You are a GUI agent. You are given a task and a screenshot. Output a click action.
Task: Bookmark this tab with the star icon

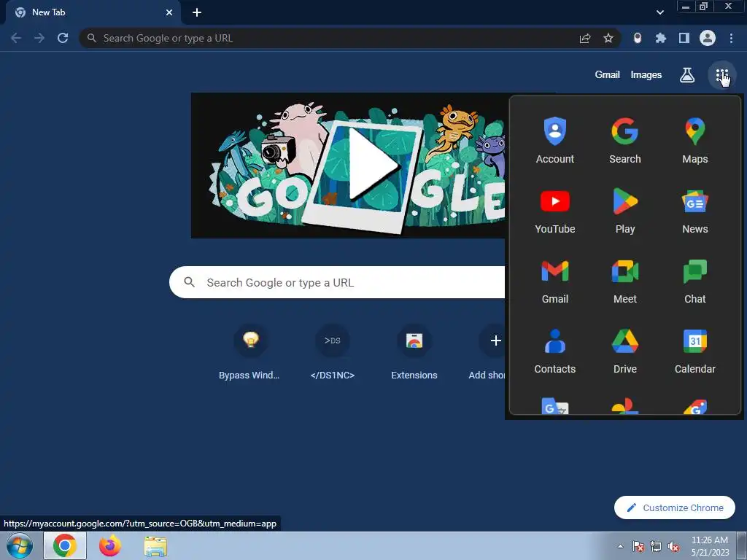608,38
